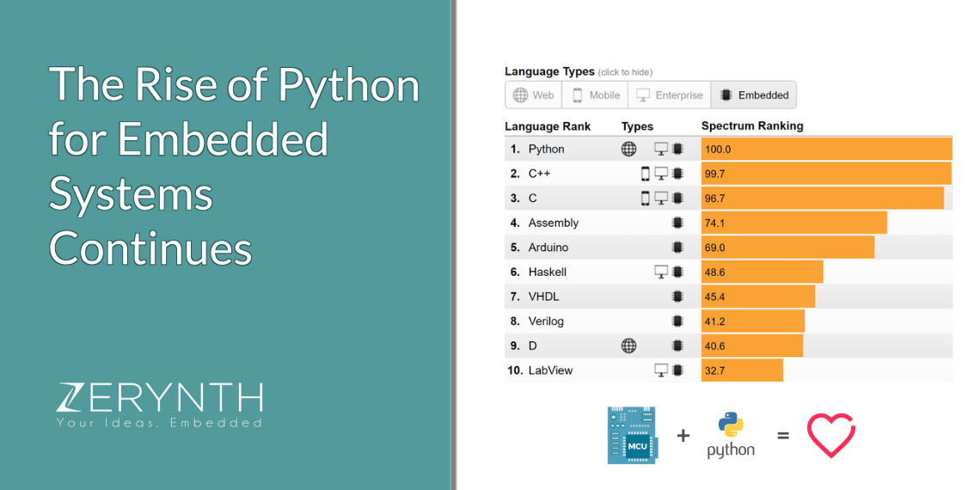Click the 'Language Rank' column header
980x490 pixels.
click(548, 127)
